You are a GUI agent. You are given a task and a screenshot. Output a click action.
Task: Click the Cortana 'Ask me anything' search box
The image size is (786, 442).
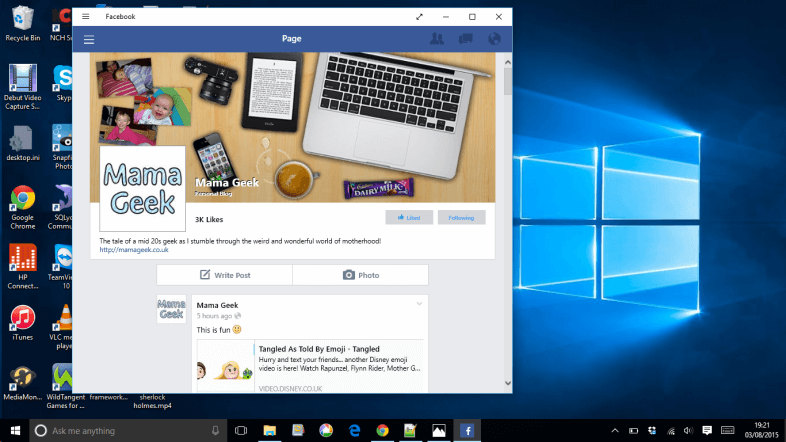(x=128, y=430)
